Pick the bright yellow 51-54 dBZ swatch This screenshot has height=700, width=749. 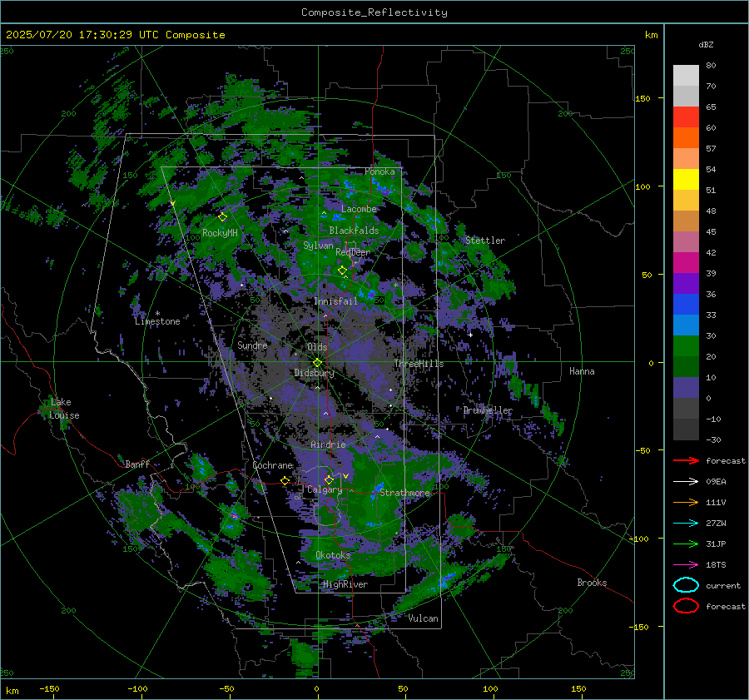tap(686, 180)
